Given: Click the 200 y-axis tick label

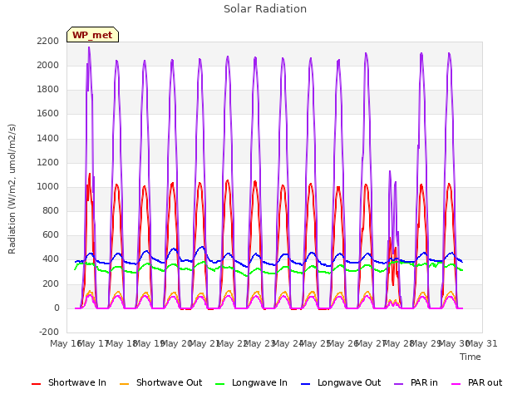Looking at the screenshot, I should coord(51,284).
